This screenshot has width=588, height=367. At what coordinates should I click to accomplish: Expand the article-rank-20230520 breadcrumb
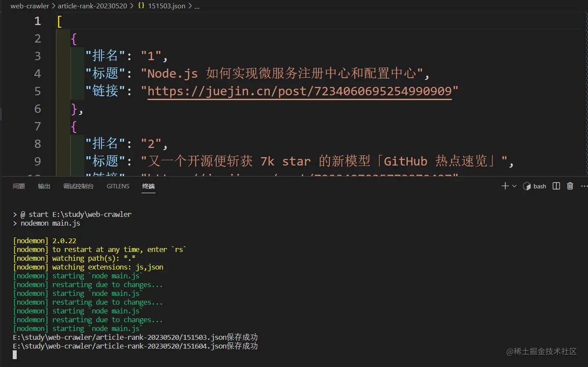click(92, 6)
